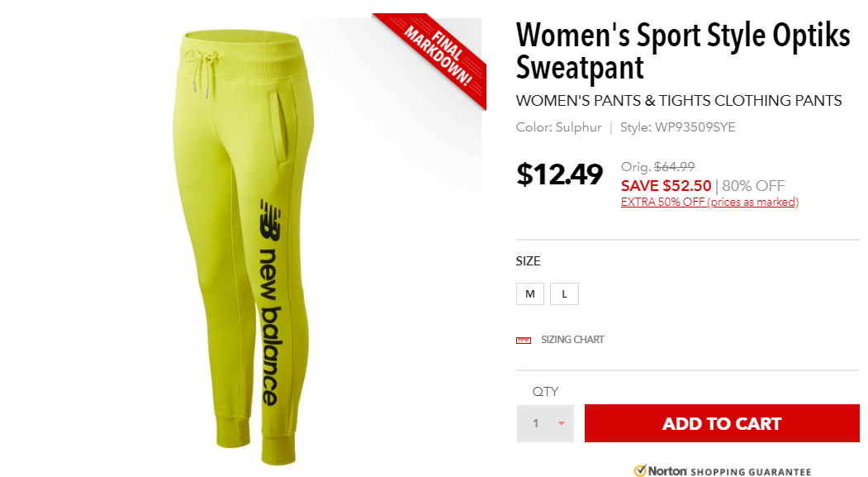Click the $12.49 sale price
The image size is (868, 477).
tap(559, 174)
